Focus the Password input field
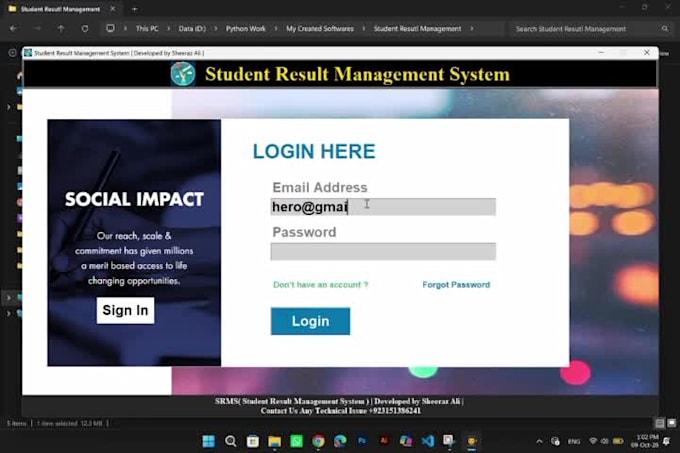680x453 pixels. click(x=383, y=251)
